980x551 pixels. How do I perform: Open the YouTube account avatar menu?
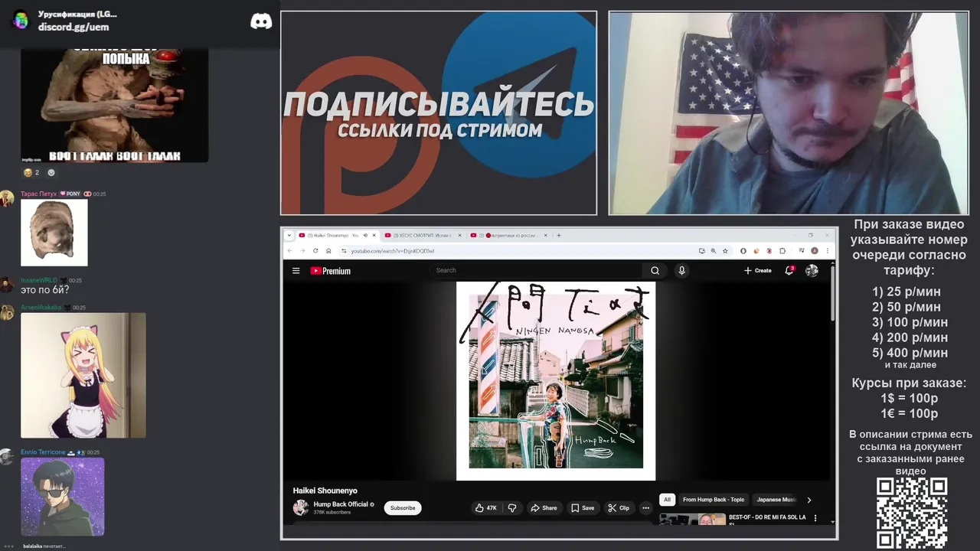click(x=812, y=270)
